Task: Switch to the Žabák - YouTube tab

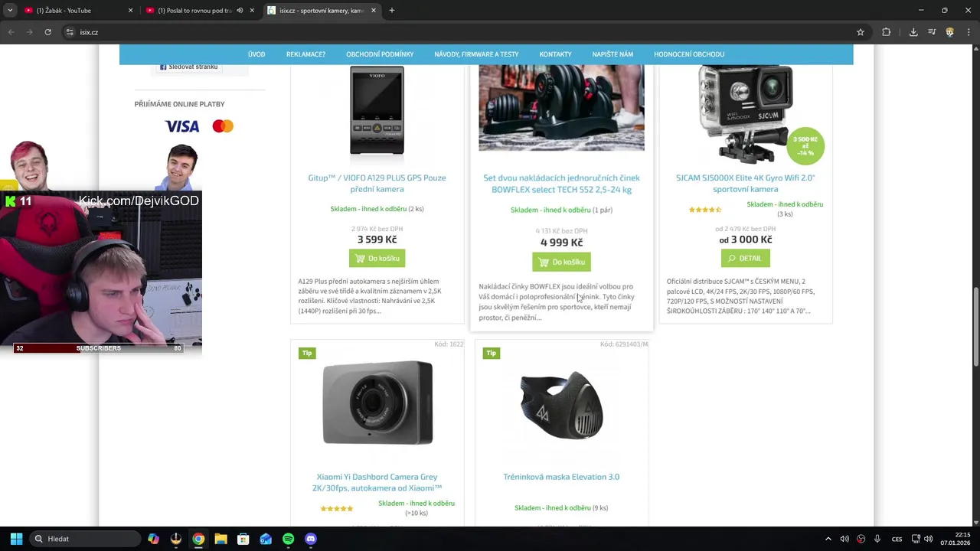Action: coord(78,11)
